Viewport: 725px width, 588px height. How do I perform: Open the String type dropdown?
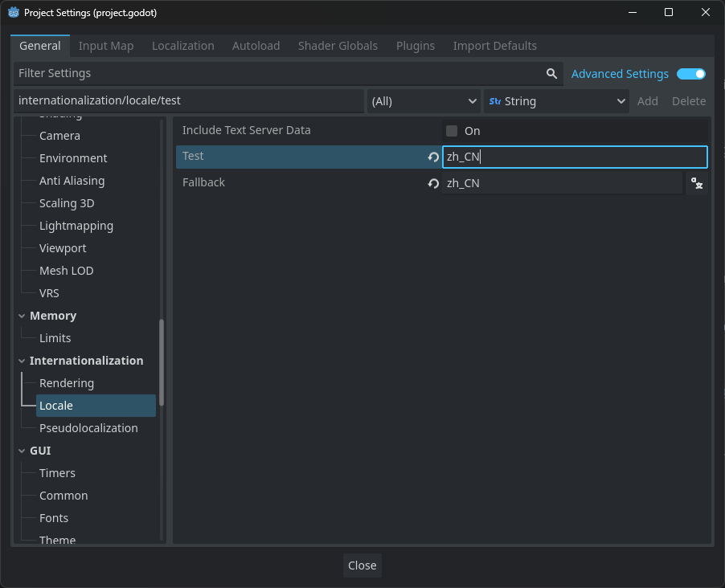(557, 101)
